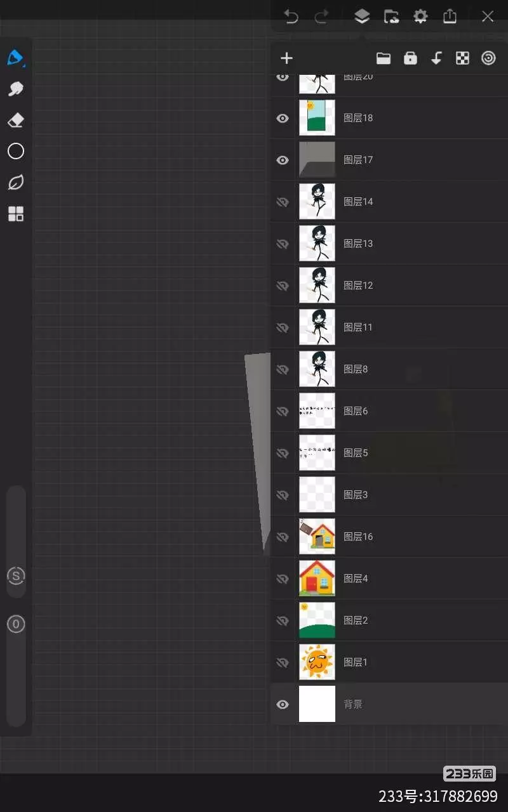Select the house thumbnail of 图层4
Viewport: 508px width, 812px height.
[x=317, y=579]
